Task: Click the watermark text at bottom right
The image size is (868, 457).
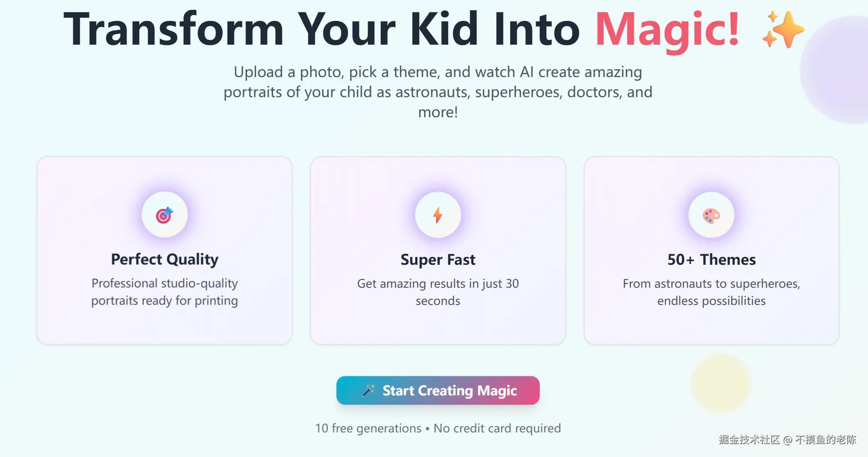Action: click(787, 440)
